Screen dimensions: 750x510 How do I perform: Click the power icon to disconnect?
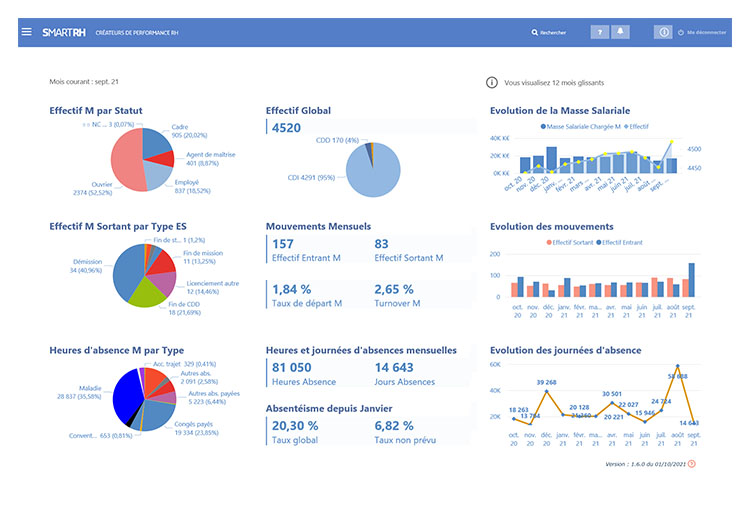click(x=681, y=33)
